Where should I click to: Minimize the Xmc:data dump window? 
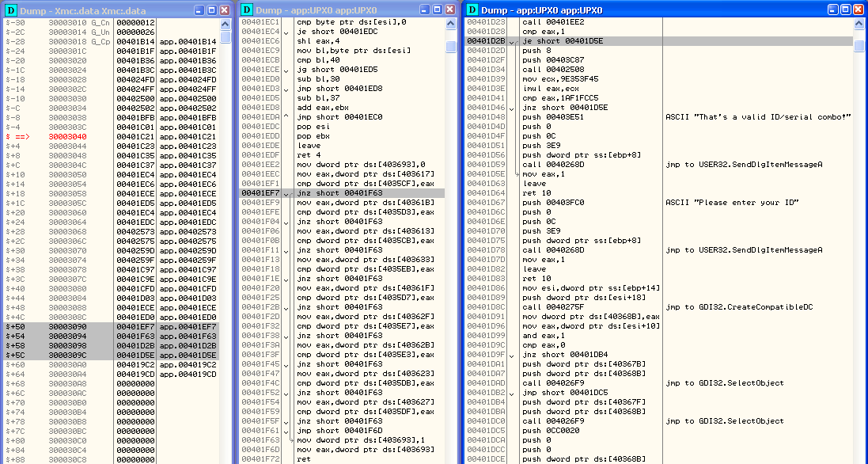[198, 10]
